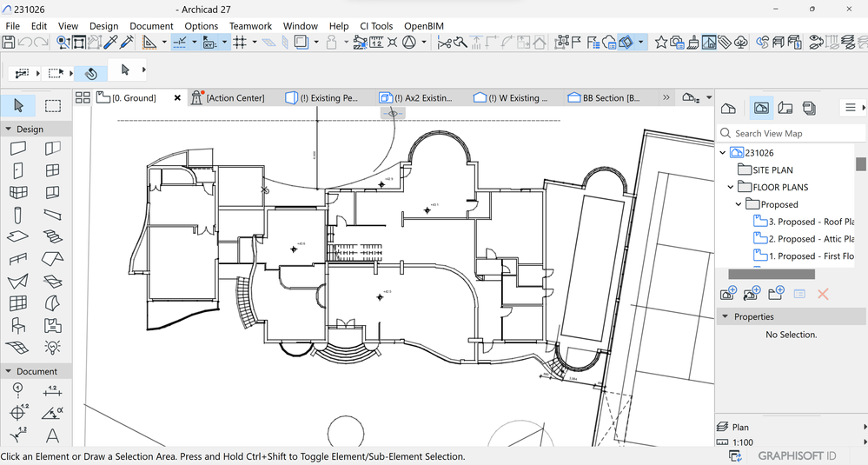The width and height of the screenshot is (868, 465).
Task: Collapse the FLOOR PLANS folder
Action: [x=731, y=187]
